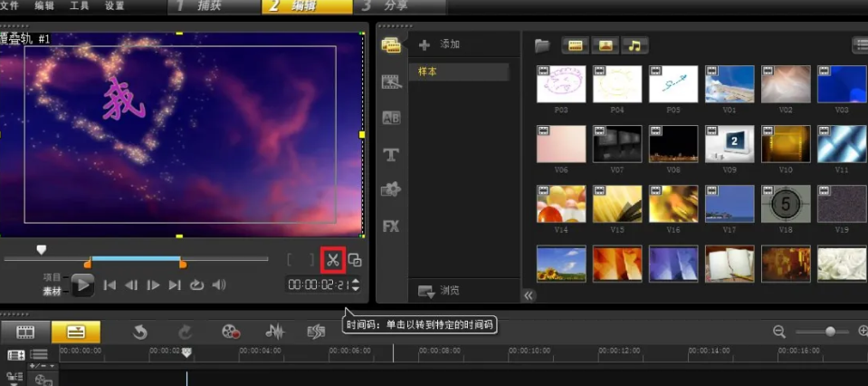Open the 文件 menu
Viewport: 868px width, 386px height.
pyautogui.click(x=9, y=6)
